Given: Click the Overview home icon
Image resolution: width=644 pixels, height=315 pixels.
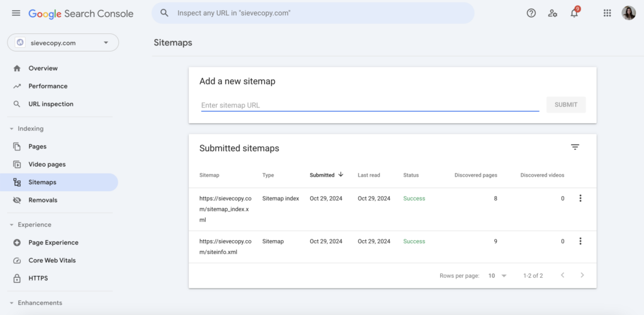Looking at the screenshot, I should tap(17, 68).
